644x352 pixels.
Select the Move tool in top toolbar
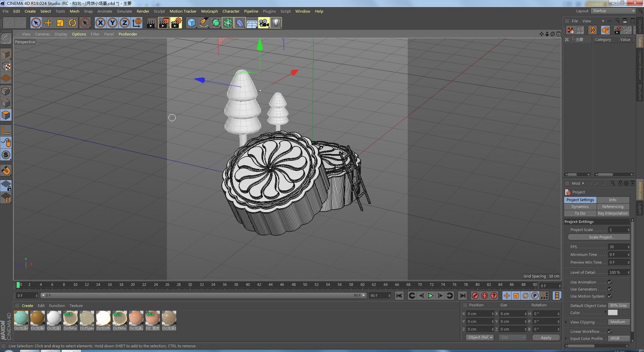tap(48, 23)
